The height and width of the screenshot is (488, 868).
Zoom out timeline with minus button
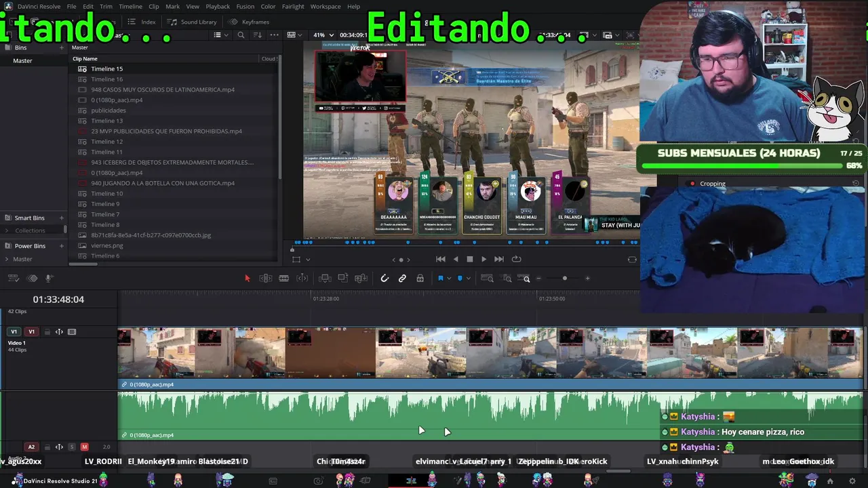pos(539,279)
